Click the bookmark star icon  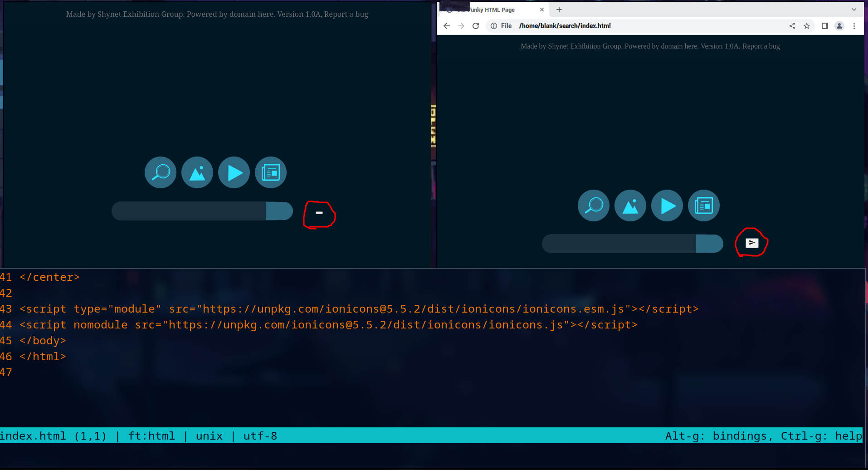coord(808,26)
